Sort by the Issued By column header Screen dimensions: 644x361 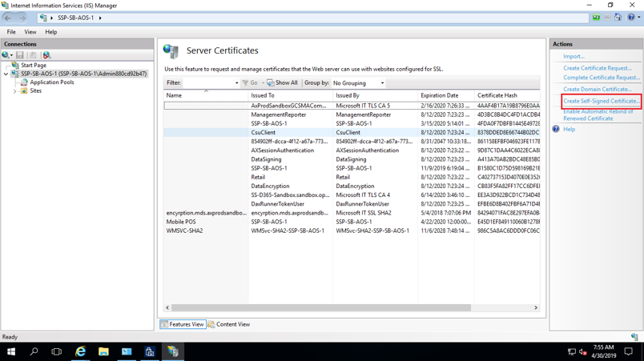(x=376, y=95)
